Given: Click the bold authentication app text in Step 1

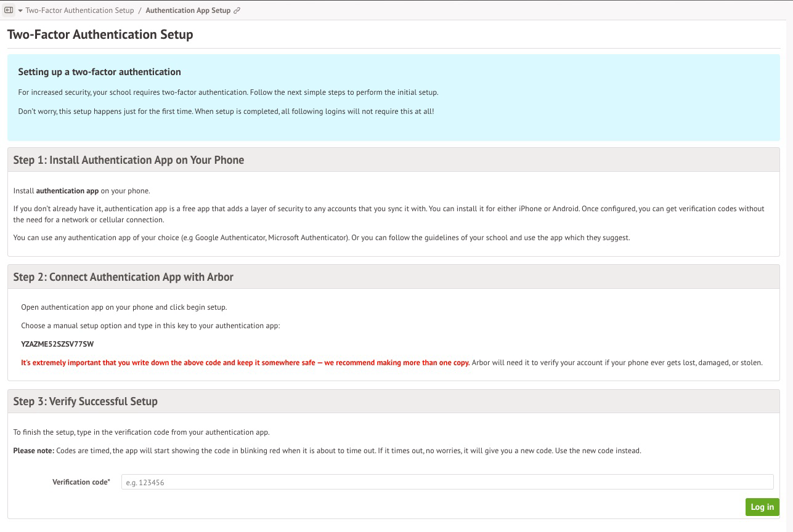Looking at the screenshot, I should coord(67,191).
